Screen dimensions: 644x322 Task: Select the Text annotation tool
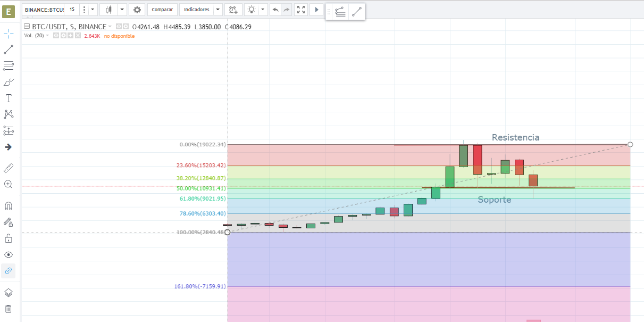pyautogui.click(x=9, y=98)
